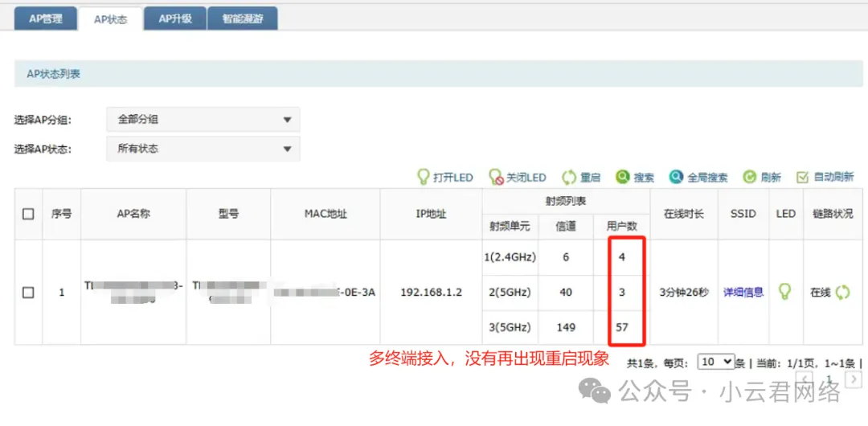The image size is (868, 426).
Task: Click the 关闭LED icon in toolbar
Action: coord(496,177)
